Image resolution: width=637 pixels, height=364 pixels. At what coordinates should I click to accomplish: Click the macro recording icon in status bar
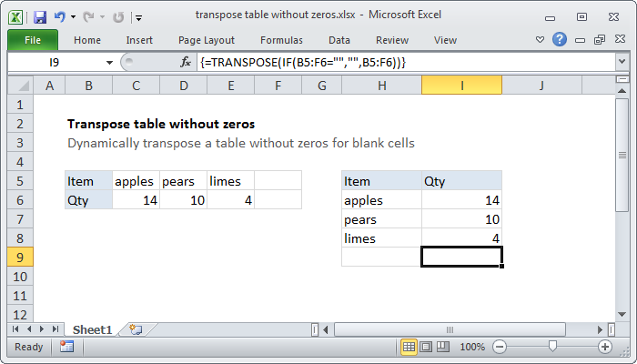(x=66, y=347)
